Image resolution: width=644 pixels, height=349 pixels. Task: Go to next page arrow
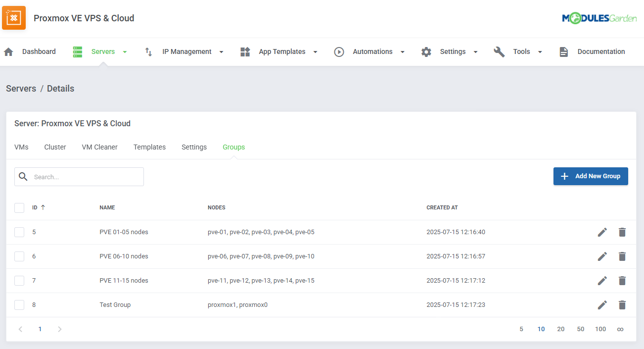[x=60, y=329]
